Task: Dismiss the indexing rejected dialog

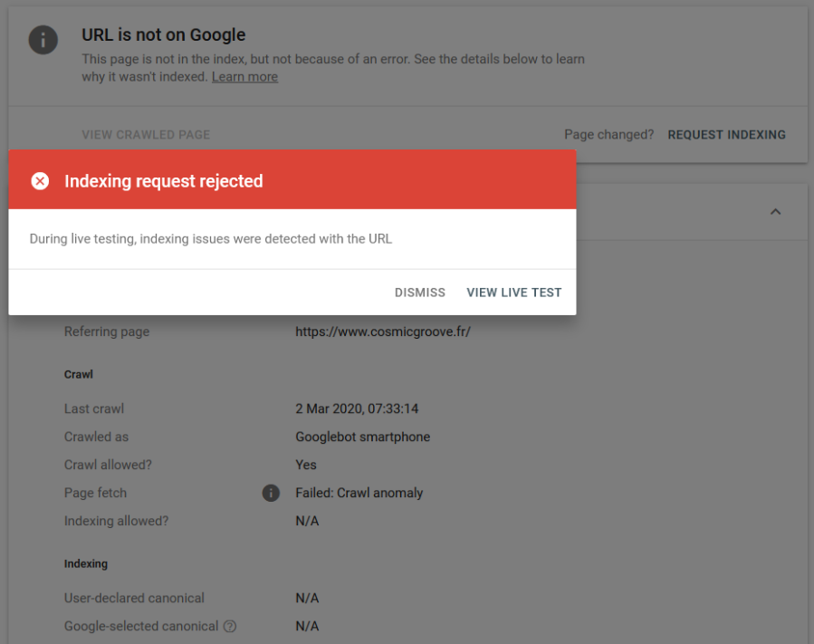Action: (x=420, y=293)
